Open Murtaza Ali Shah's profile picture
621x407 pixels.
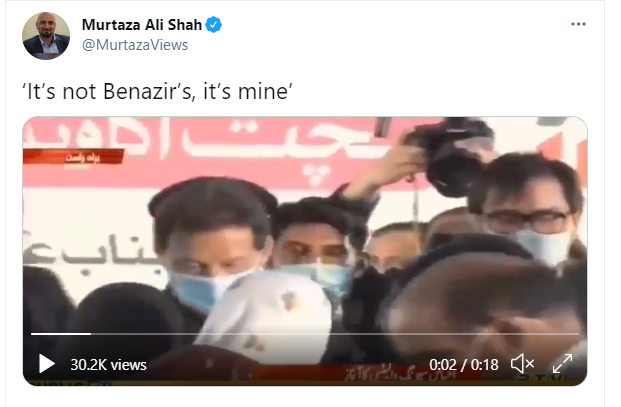(46, 36)
